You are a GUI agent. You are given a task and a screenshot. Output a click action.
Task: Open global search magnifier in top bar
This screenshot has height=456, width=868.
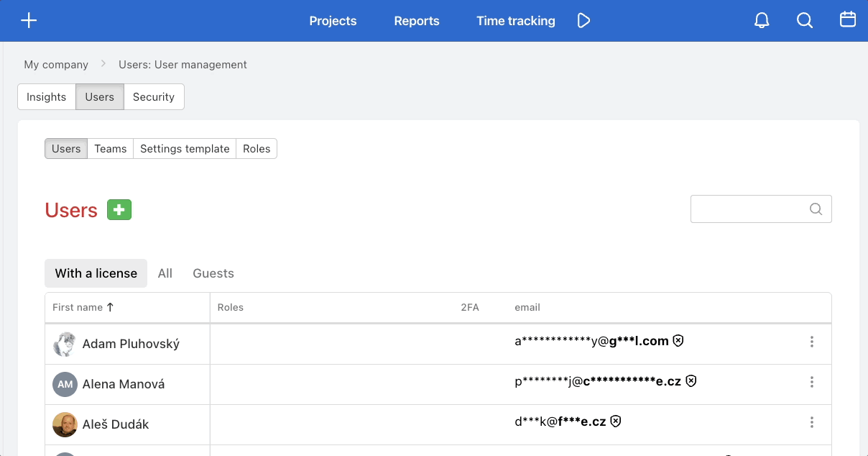[x=805, y=20]
